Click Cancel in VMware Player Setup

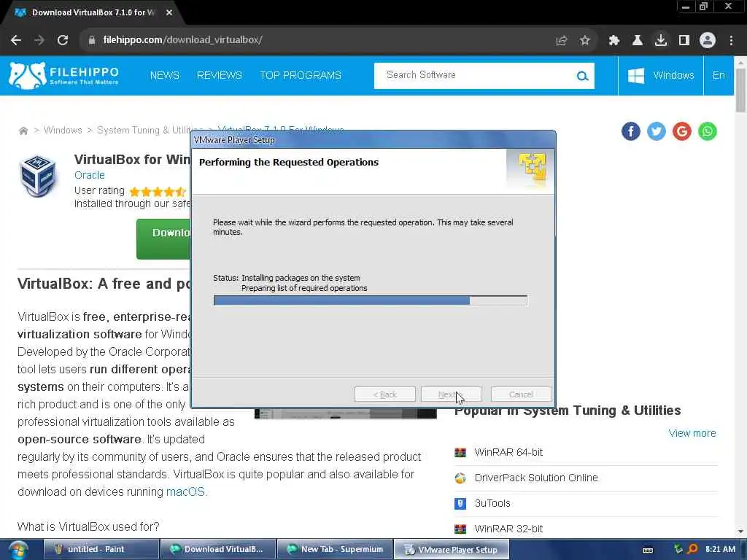coord(521,394)
